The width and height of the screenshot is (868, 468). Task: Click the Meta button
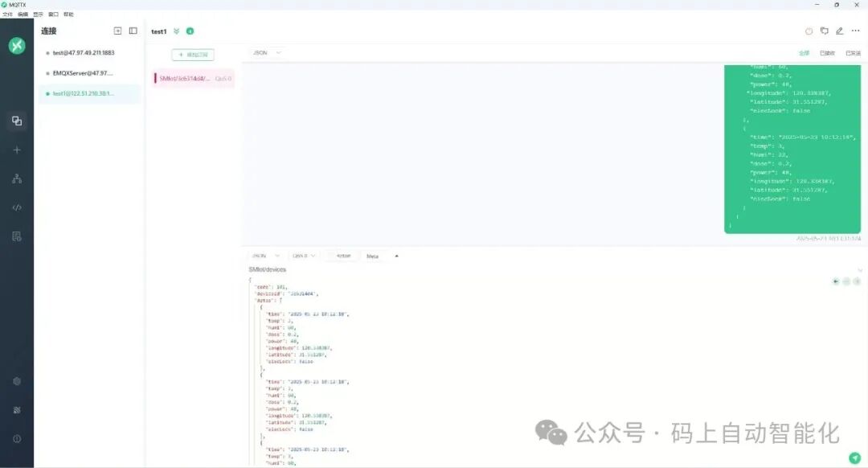(x=373, y=256)
